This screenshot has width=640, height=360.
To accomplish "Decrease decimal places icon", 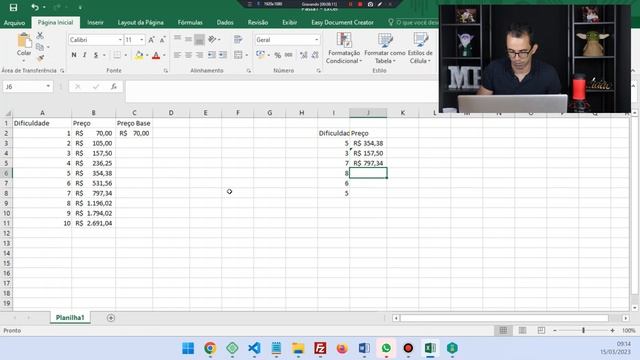I will point(315,55).
